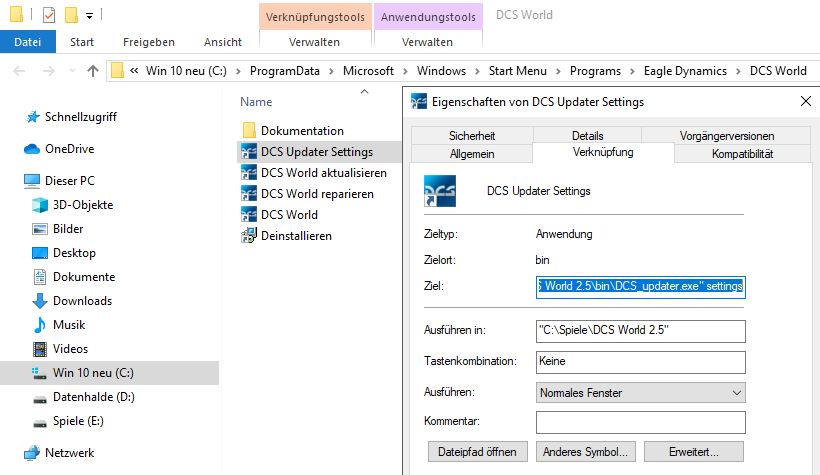Click the up-arrow navigate to parent folder
This screenshot has height=475, width=820.
pos(93,71)
